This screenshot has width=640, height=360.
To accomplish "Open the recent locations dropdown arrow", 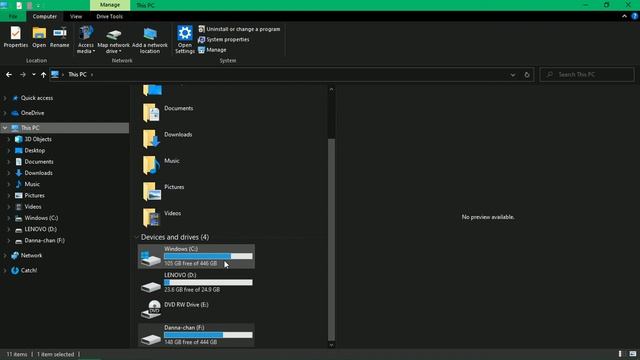I will pyautogui.click(x=33, y=75).
